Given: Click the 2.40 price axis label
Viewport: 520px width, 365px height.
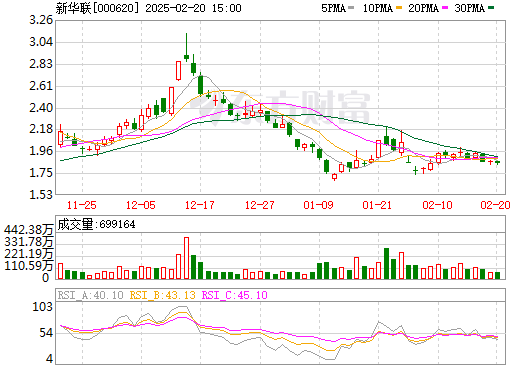Looking at the screenshot, I should pos(41,108).
